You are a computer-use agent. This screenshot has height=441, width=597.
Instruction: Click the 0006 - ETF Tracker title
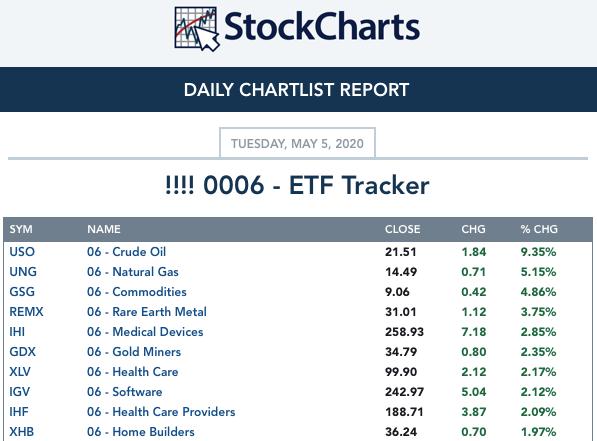click(x=297, y=185)
